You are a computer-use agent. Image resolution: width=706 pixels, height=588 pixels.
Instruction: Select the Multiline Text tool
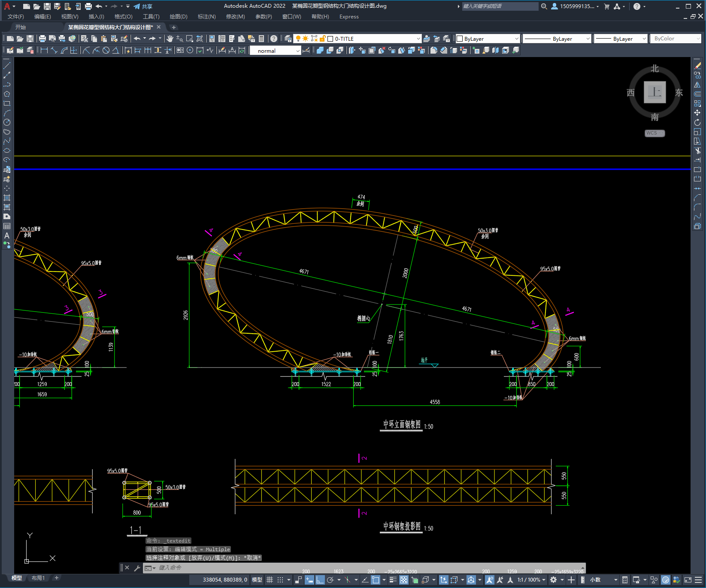point(7,235)
